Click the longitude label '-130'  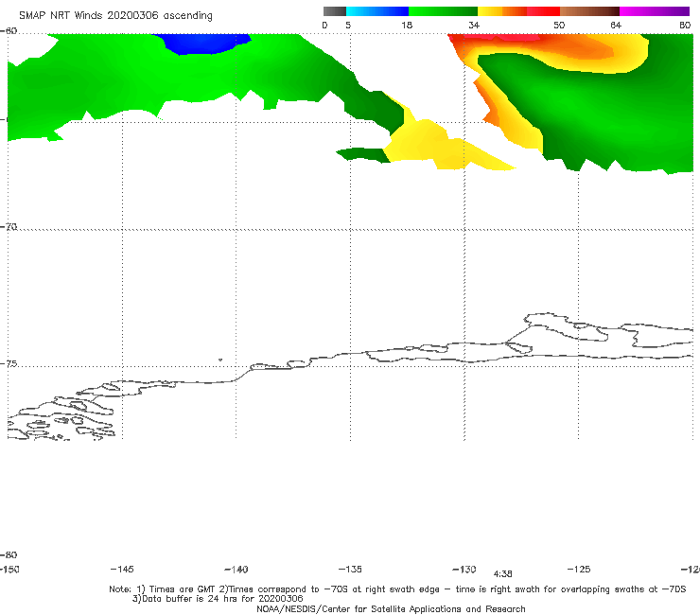[x=464, y=569]
